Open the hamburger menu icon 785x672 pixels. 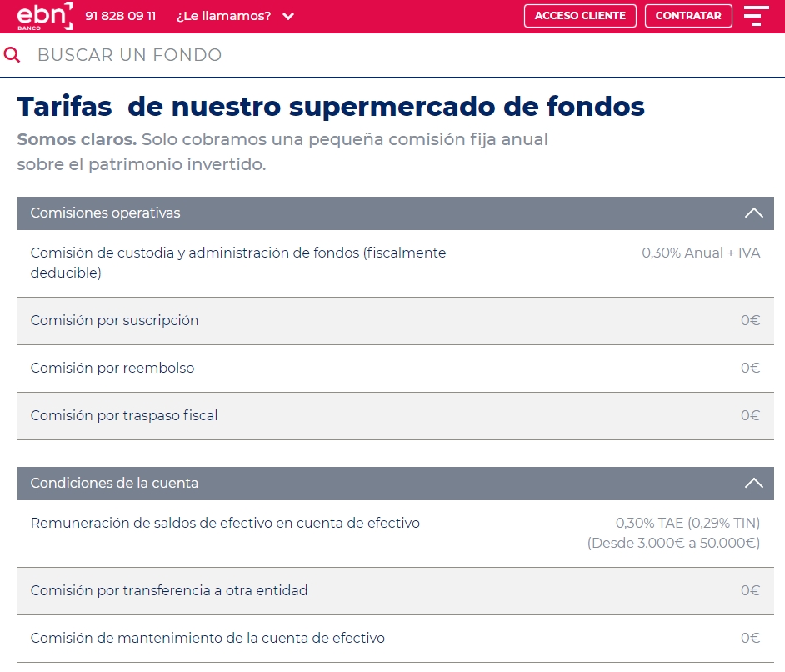756,16
